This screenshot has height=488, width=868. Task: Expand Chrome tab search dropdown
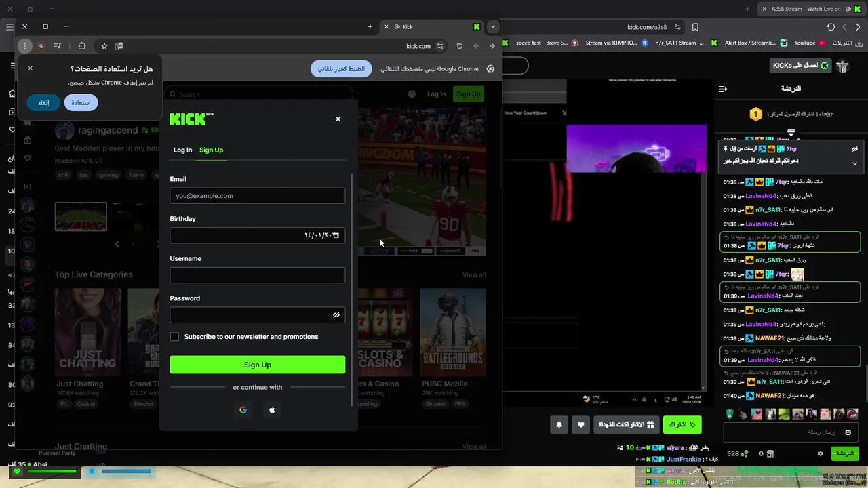(493, 26)
